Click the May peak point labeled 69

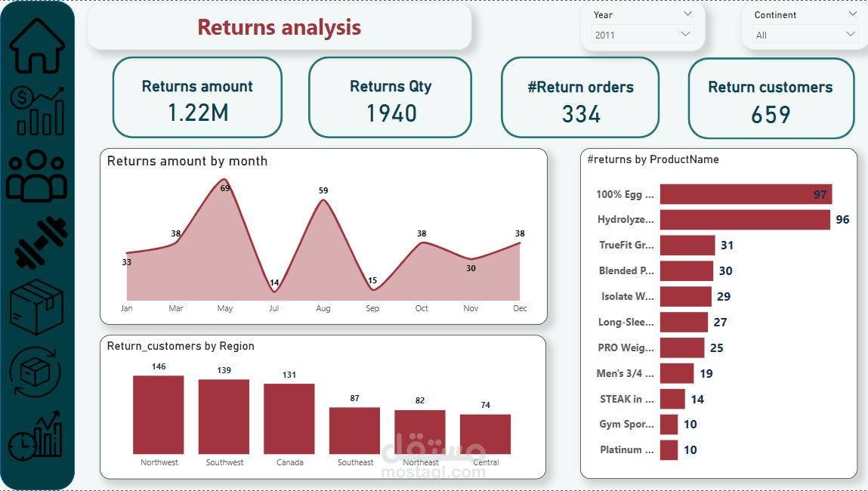click(x=224, y=179)
